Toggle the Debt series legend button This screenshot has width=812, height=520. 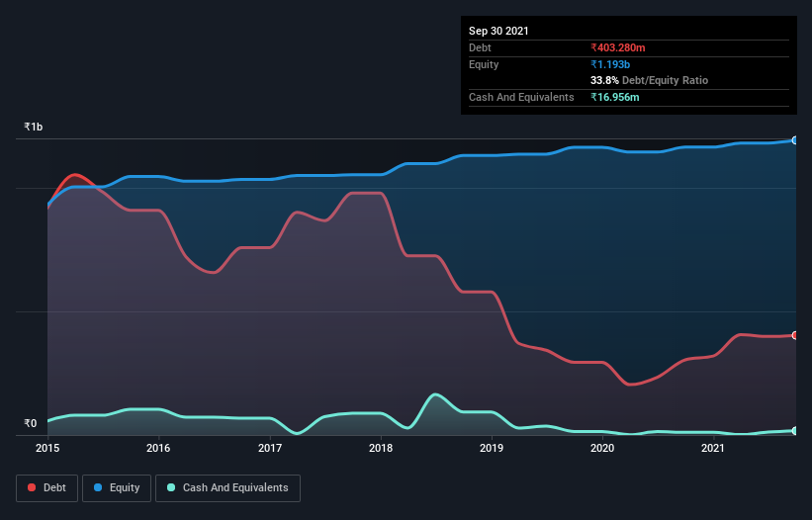pos(47,488)
